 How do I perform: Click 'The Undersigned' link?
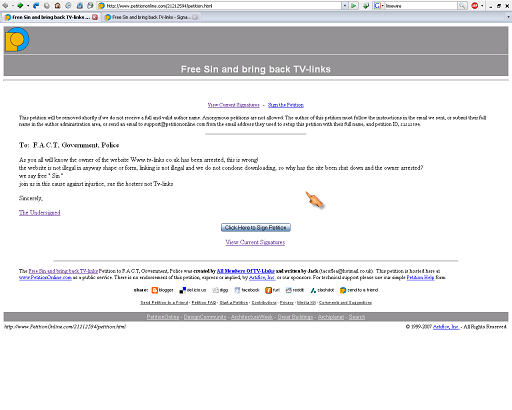click(x=40, y=212)
